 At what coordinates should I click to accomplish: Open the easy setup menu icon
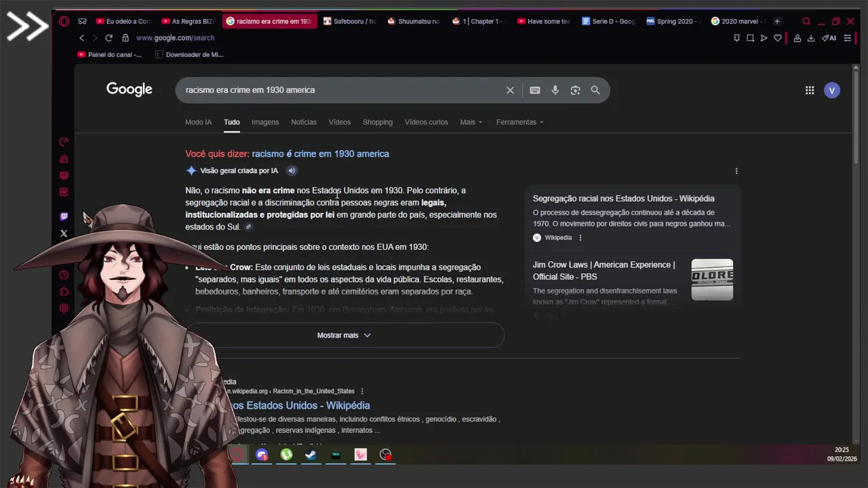point(848,38)
